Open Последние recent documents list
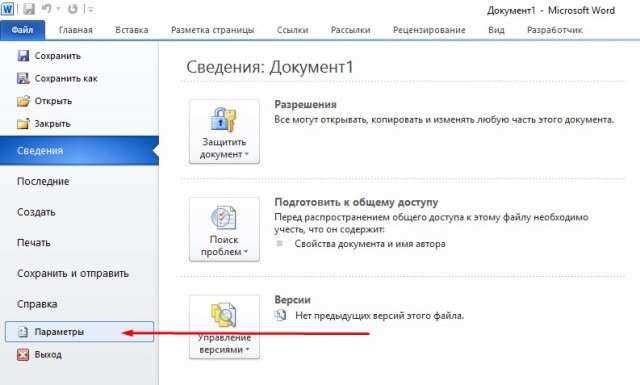The width and height of the screenshot is (640, 385). pos(43,181)
